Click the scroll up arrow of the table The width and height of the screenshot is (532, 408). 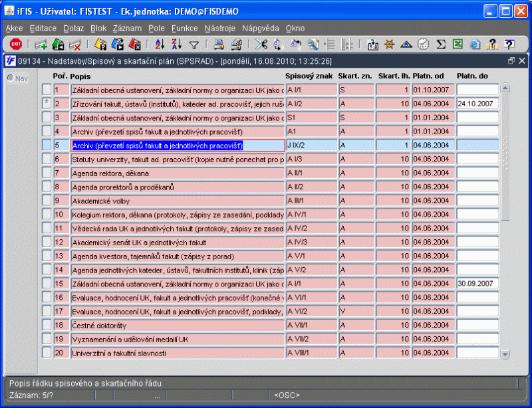pos(505,88)
